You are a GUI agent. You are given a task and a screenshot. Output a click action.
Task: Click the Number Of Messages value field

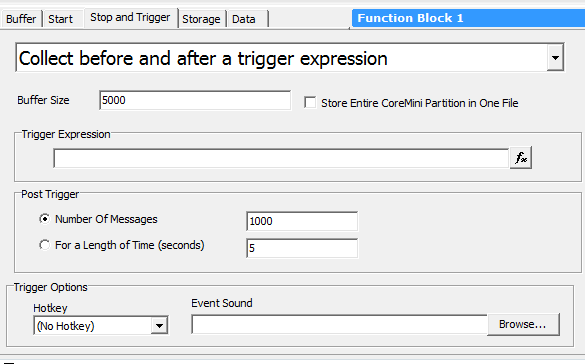point(302,221)
